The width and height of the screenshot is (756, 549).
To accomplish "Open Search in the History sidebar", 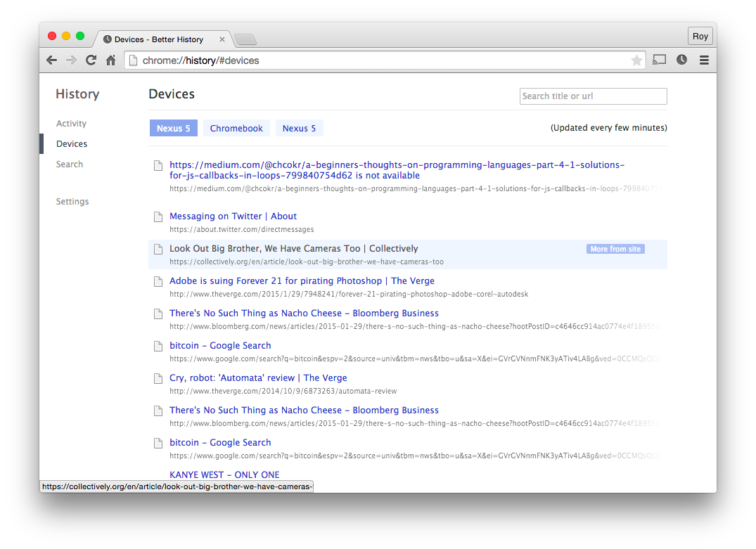I will point(70,164).
